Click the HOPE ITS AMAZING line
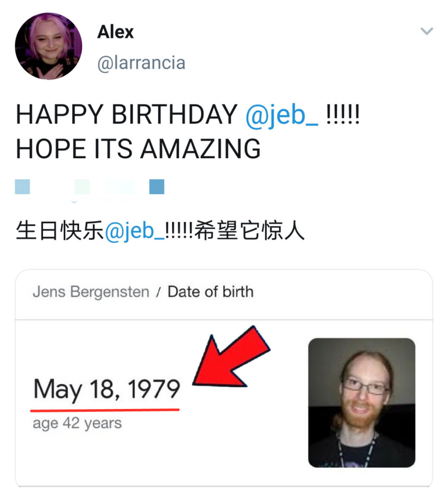Image resolution: width=448 pixels, height=488 pixels. [x=138, y=149]
